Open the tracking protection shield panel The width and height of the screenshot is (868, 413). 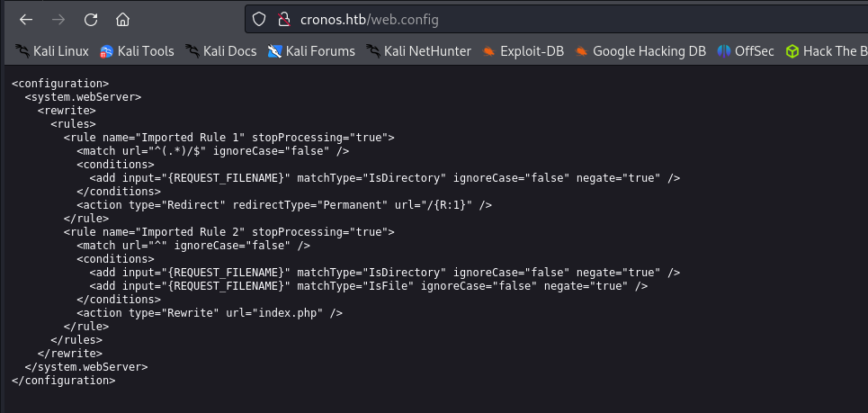(x=259, y=19)
